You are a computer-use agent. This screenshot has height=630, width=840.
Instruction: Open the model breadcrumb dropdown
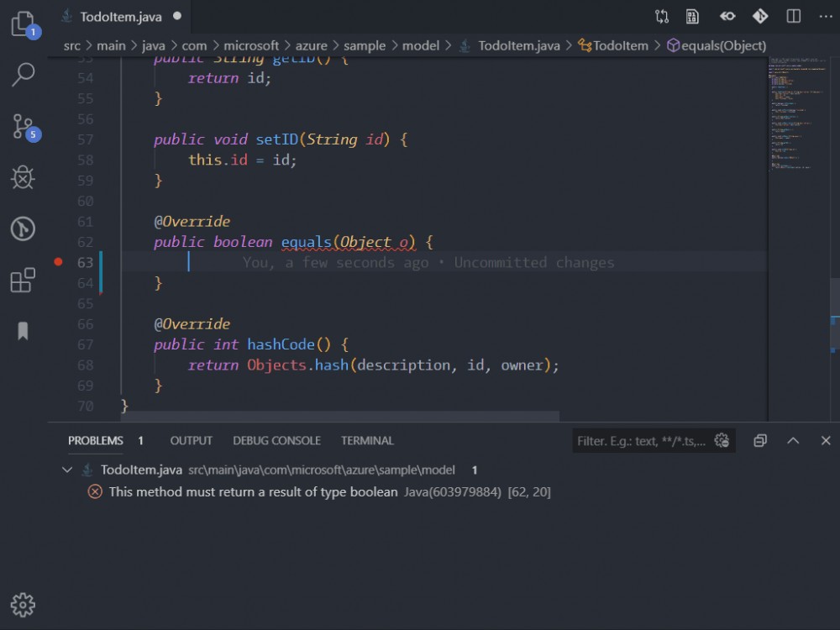pos(422,45)
